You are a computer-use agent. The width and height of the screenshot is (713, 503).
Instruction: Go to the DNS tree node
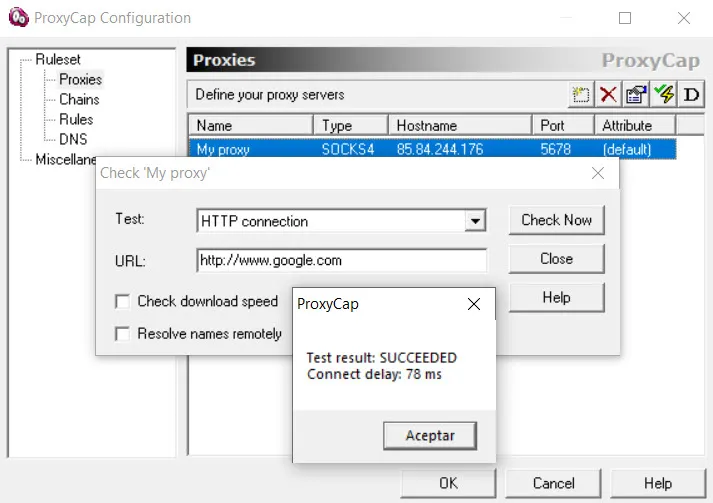(x=73, y=139)
